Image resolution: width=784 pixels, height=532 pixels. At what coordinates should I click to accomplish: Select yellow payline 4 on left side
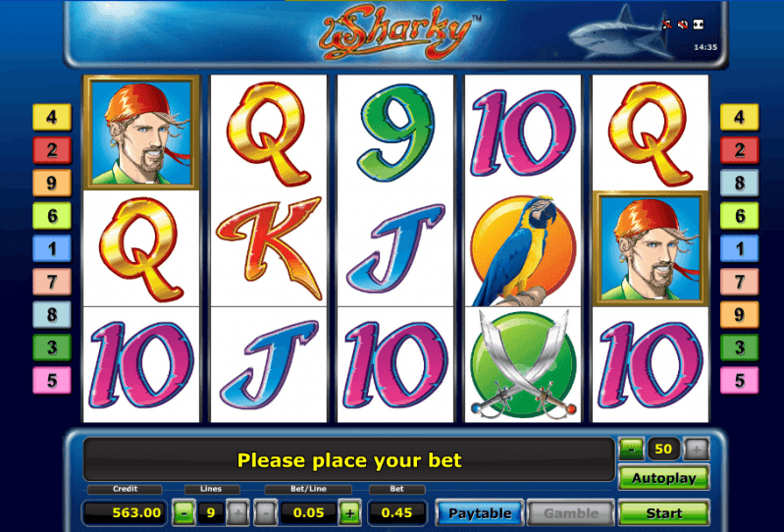[52, 117]
